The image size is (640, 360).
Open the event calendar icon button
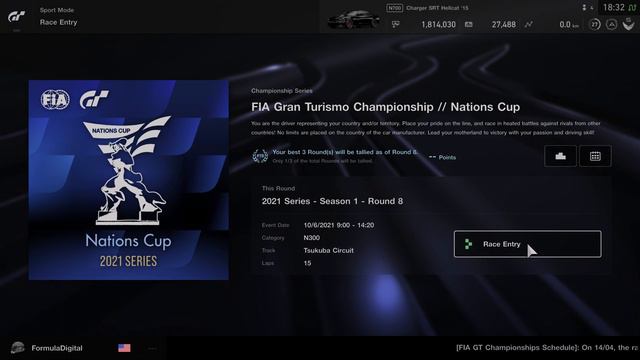[x=595, y=156]
